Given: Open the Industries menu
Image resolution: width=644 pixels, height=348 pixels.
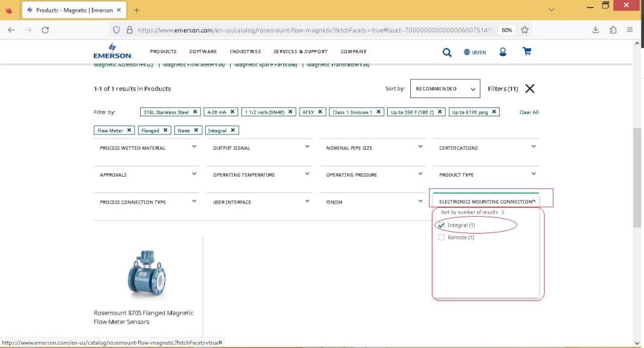Looking at the screenshot, I should [245, 52].
